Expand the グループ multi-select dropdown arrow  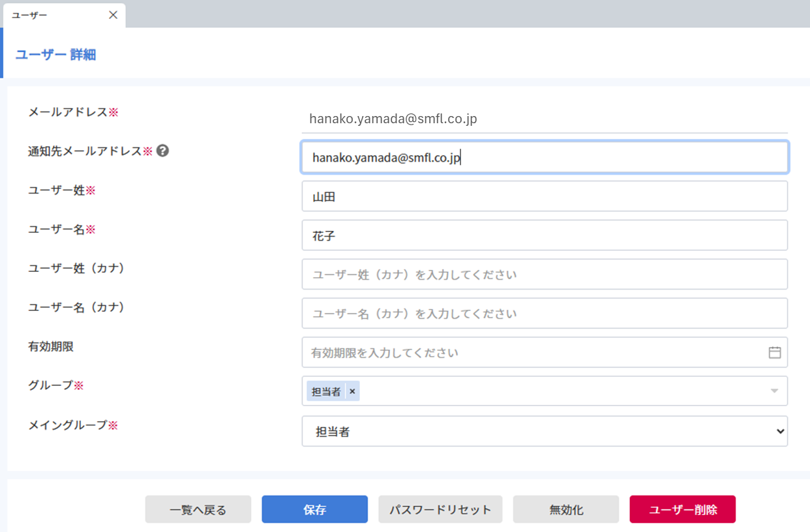[x=774, y=391]
